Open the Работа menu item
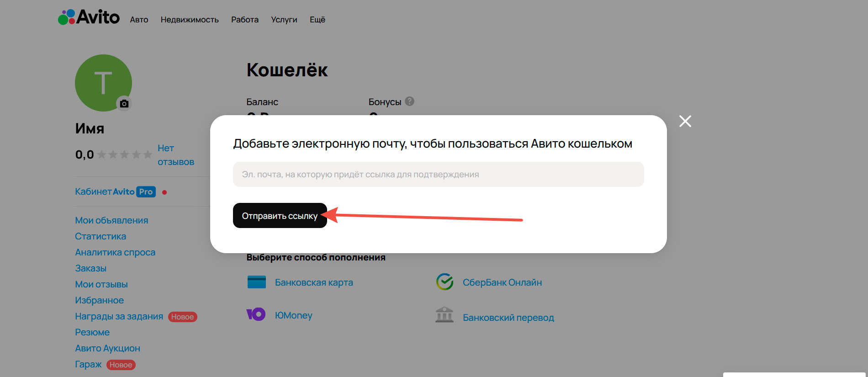The height and width of the screenshot is (377, 868). (245, 20)
